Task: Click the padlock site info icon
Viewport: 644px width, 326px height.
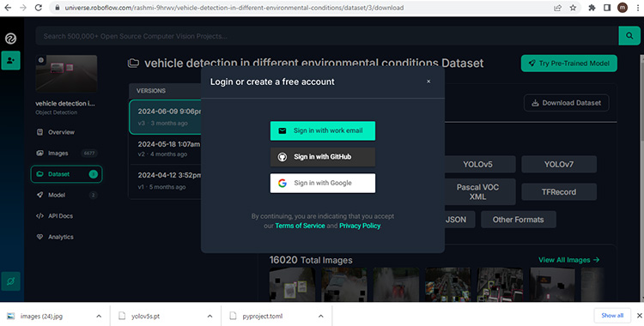Action: [57, 8]
